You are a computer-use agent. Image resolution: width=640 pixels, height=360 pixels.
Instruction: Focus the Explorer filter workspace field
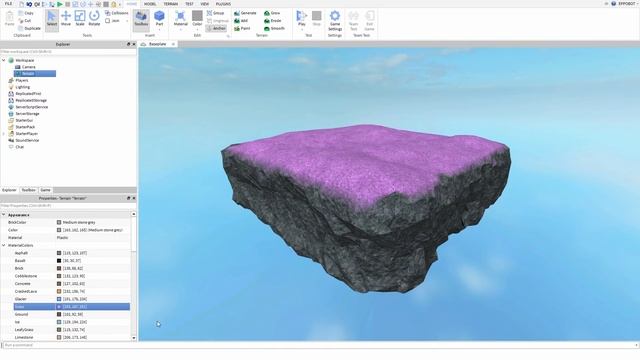tap(68, 52)
